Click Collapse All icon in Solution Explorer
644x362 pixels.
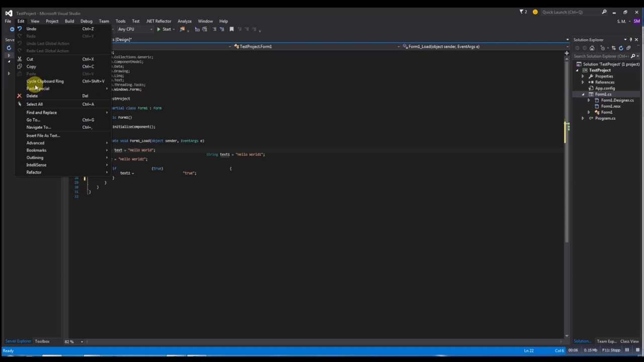click(x=628, y=48)
